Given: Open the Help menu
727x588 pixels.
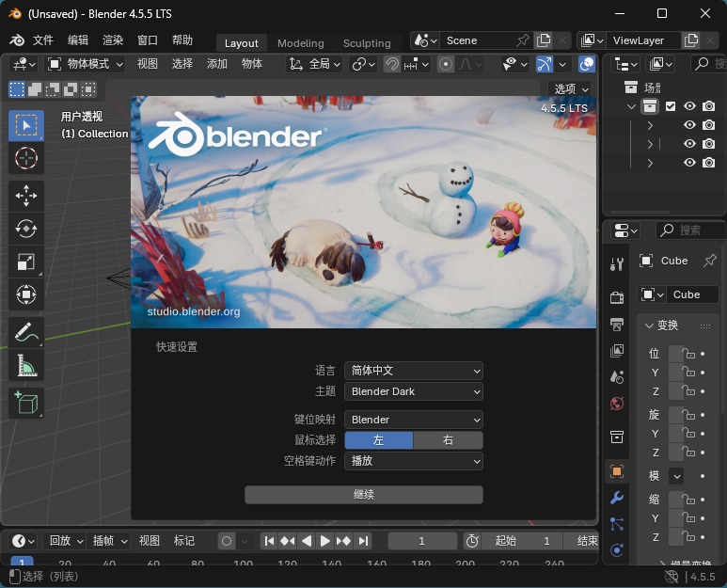Looking at the screenshot, I should [x=182, y=40].
